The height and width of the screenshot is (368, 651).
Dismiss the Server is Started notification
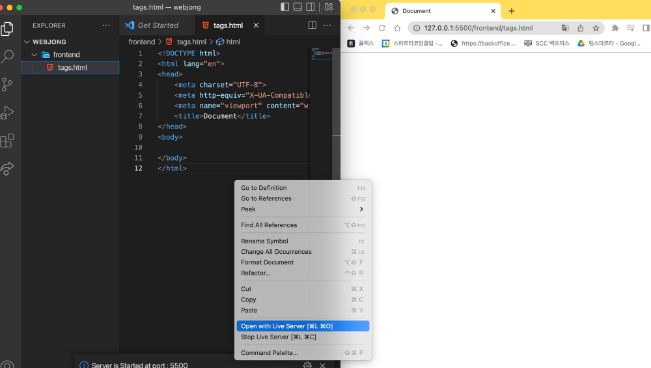click(323, 365)
